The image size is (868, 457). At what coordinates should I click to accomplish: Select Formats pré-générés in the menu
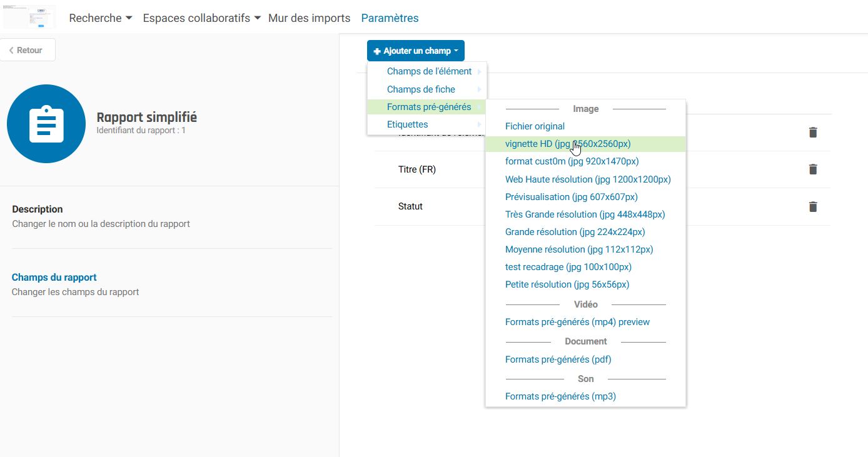429,106
